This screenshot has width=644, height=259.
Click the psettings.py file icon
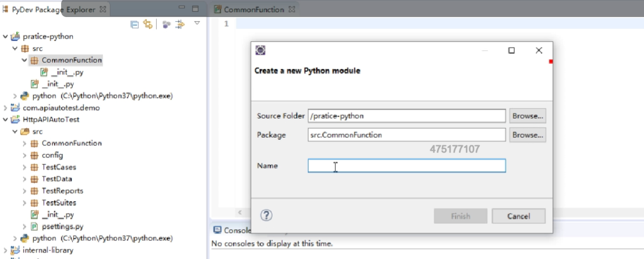35,227
